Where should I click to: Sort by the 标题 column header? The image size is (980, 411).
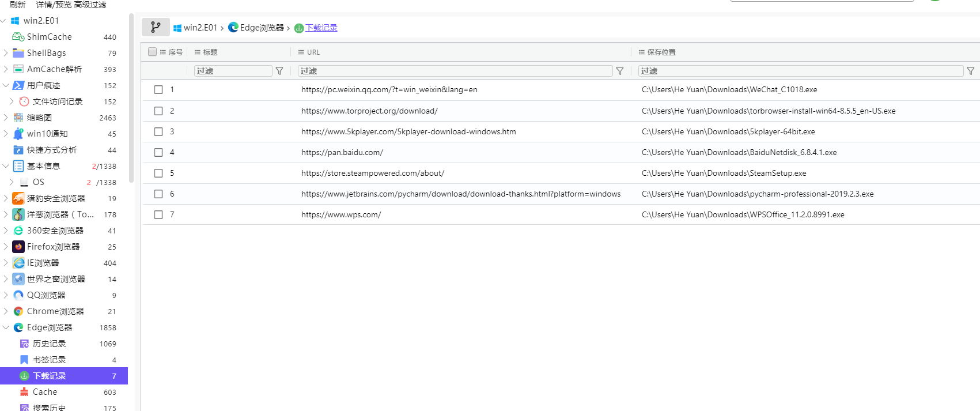tap(206, 52)
